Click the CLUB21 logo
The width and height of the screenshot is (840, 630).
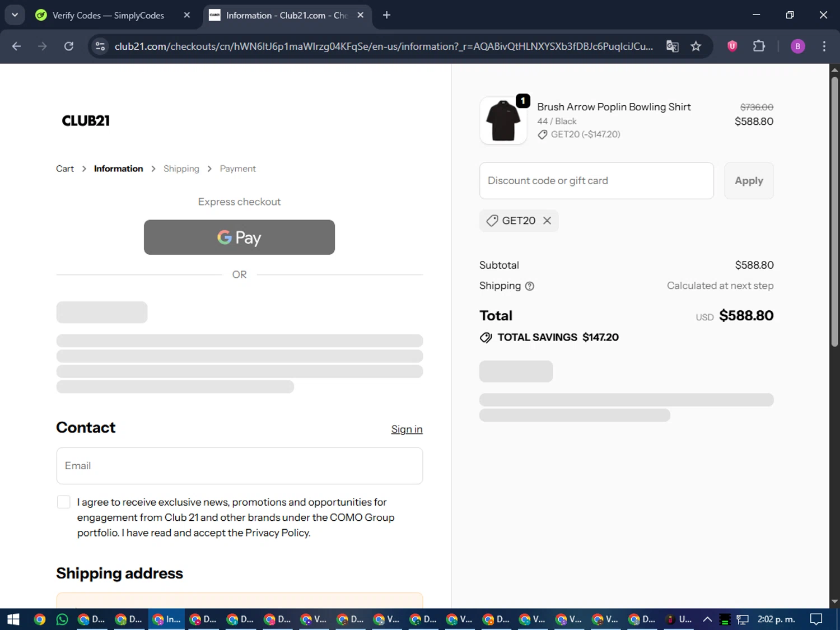click(x=86, y=121)
